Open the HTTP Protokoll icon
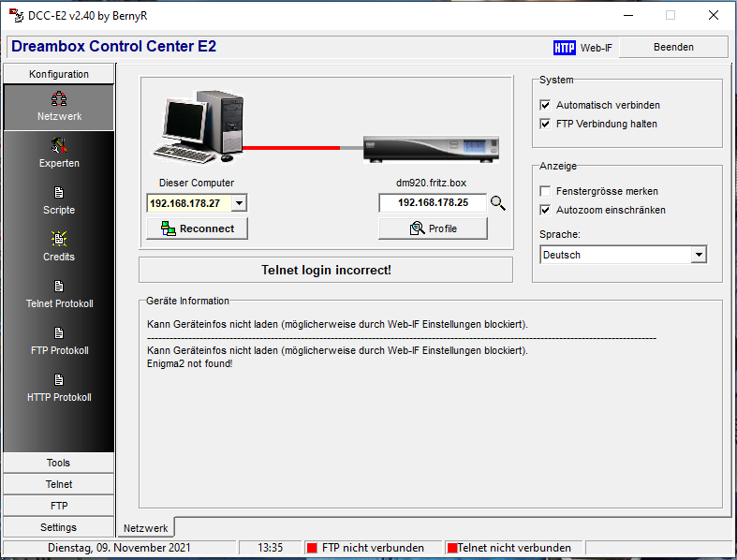Image resolution: width=737 pixels, height=560 pixels. [59, 380]
